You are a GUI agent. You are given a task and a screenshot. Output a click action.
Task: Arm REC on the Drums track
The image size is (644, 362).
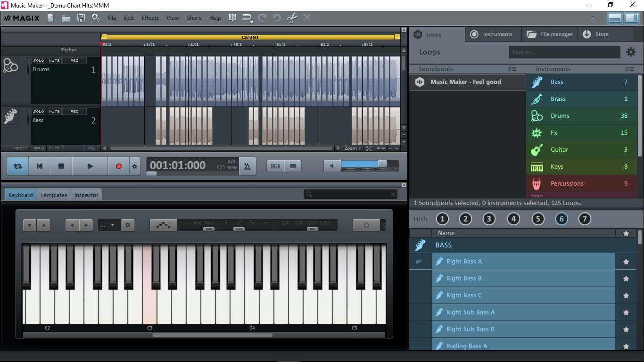(x=74, y=60)
